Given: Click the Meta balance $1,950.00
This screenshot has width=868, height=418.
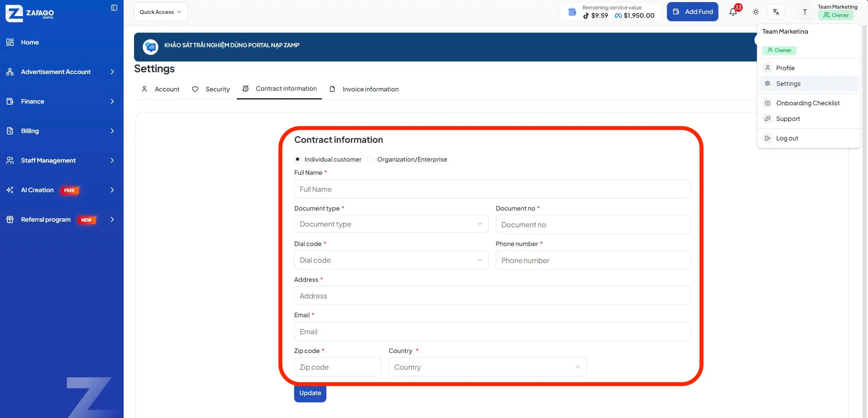Looking at the screenshot, I should [x=634, y=16].
